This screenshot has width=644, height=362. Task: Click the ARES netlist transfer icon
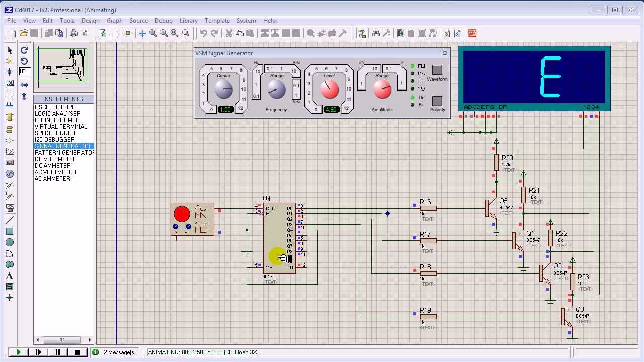coord(472,33)
